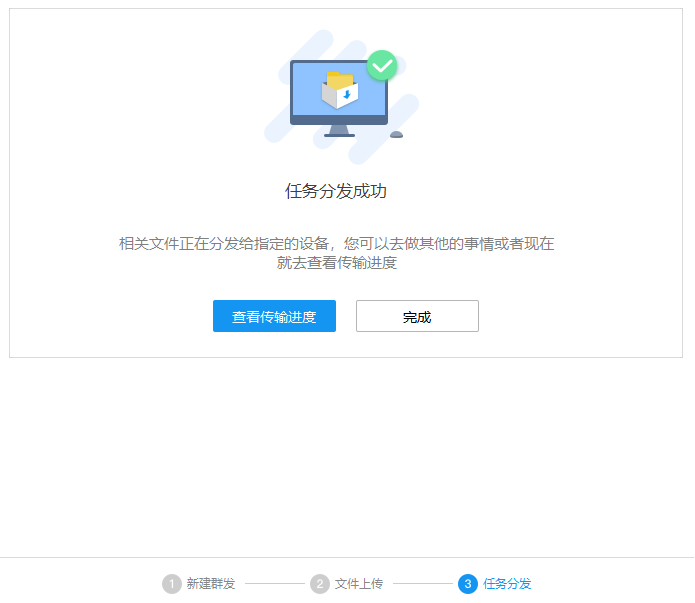Click the 查看传输进度 button
695x603 pixels.
click(x=274, y=316)
